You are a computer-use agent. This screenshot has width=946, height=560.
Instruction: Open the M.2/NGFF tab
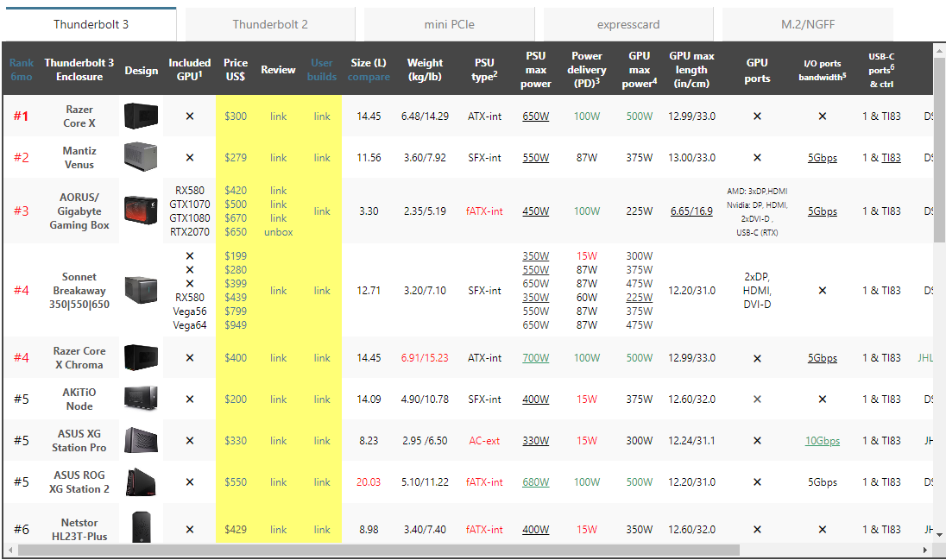click(x=808, y=24)
